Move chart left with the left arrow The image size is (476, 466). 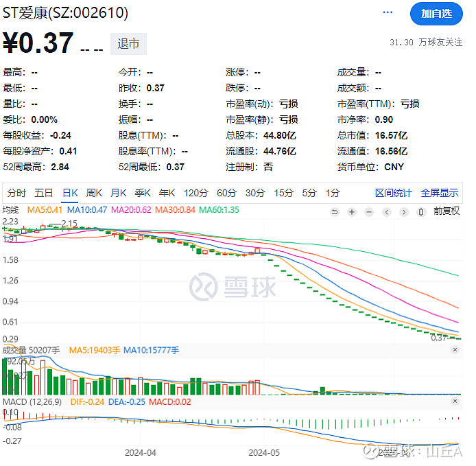[386, 212]
